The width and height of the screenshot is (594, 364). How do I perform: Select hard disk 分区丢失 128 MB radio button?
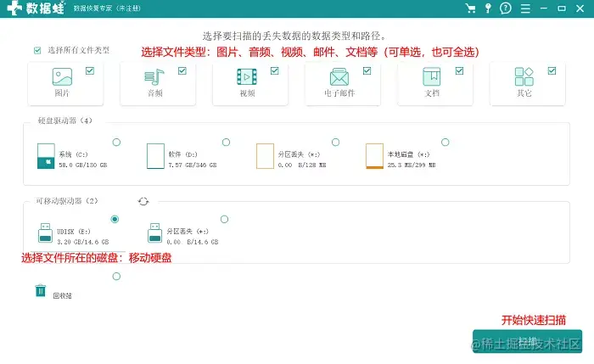(x=336, y=142)
